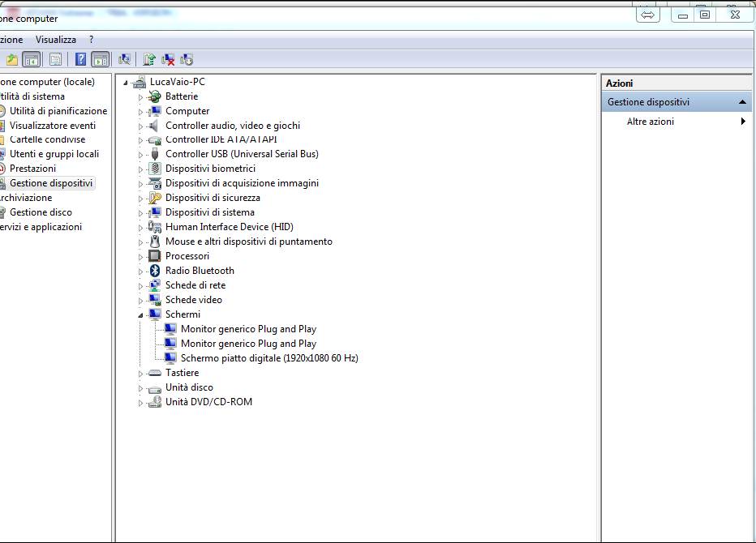Scan for hardware changes toolbar icon
The width and height of the screenshot is (756, 543).
coord(124,59)
